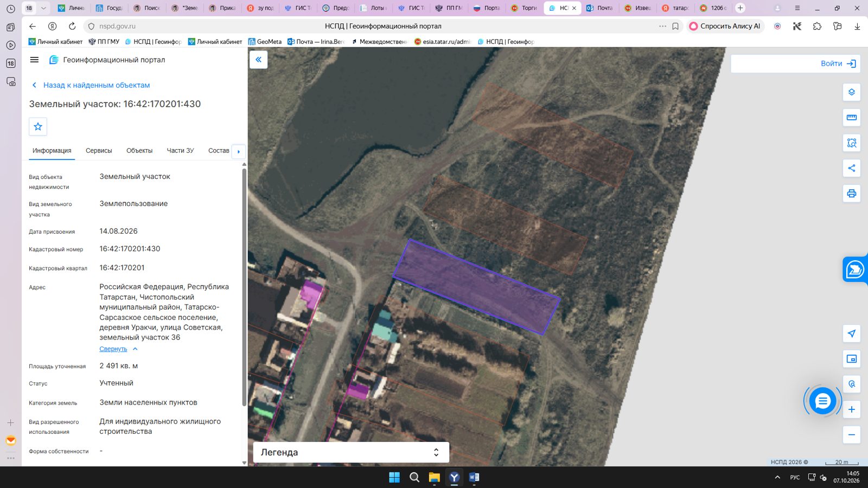
Task: Open a new browser tab
Action: pyautogui.click(x=740, y=8)
